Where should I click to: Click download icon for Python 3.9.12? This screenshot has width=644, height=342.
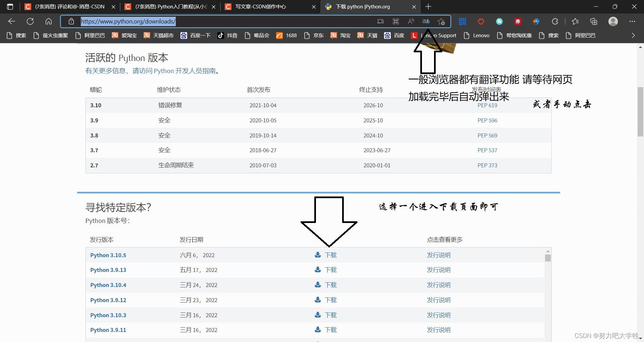[x=318, y=300]
